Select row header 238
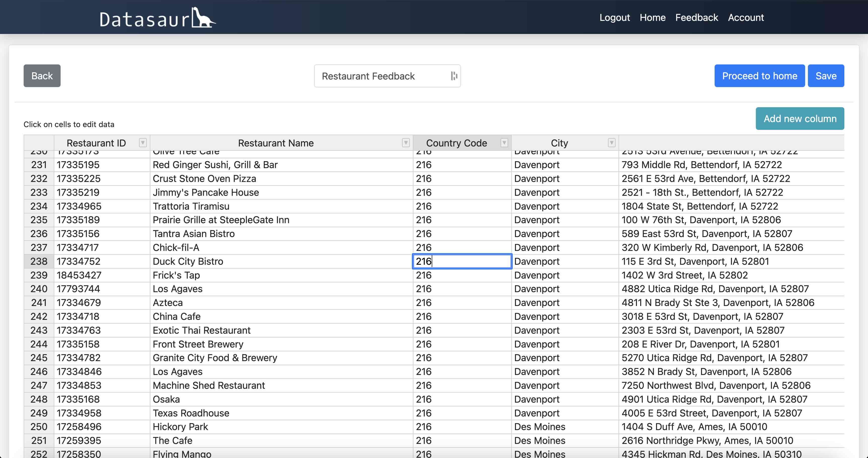 (x=39, y=261)
